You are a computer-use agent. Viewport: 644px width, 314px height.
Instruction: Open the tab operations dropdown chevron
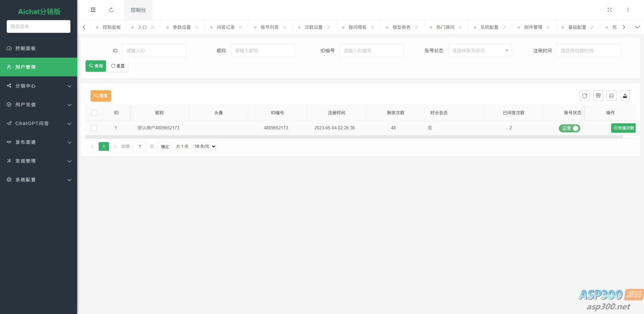637,27
